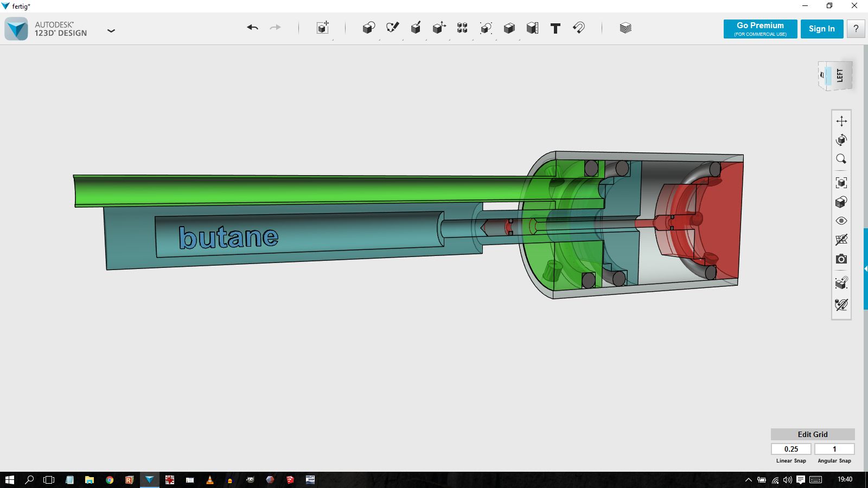Click the Undo arrow in the toolbar

[252, 28]
